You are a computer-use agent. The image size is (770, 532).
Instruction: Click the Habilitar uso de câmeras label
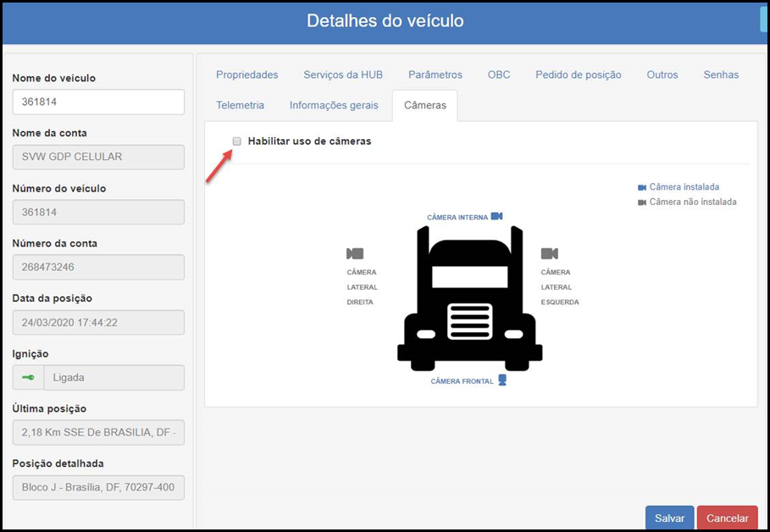[309, 141]
